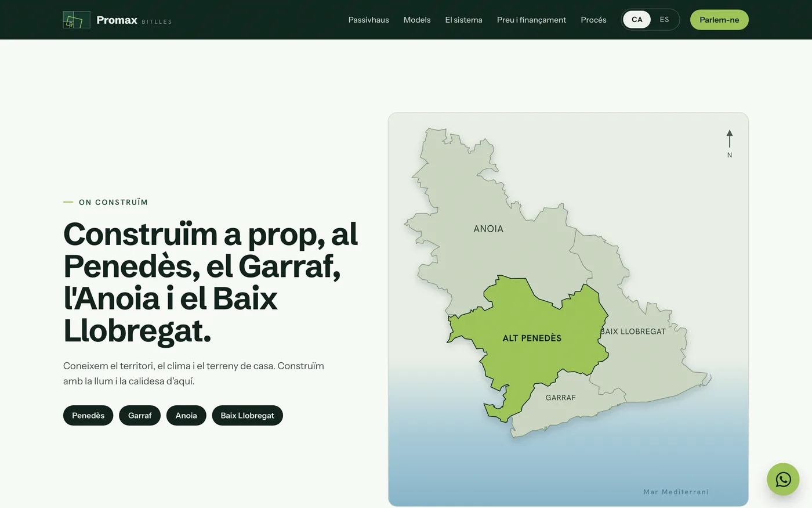Screen dimensions: 812x508
Task: Open Preu i finançament page
Action: [x=531, y=20]
